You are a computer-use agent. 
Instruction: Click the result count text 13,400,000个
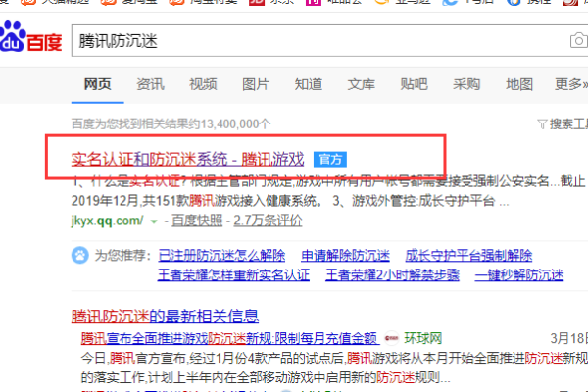pos(235,123)
